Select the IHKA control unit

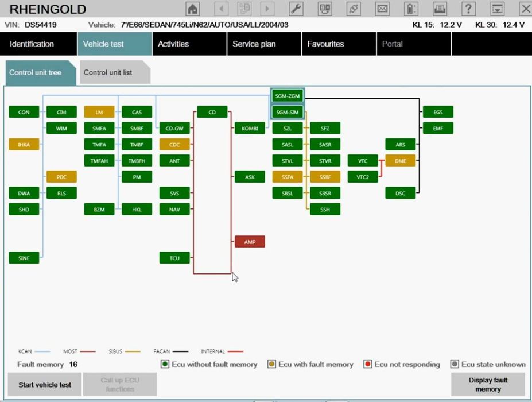click(x=24, y=144)
